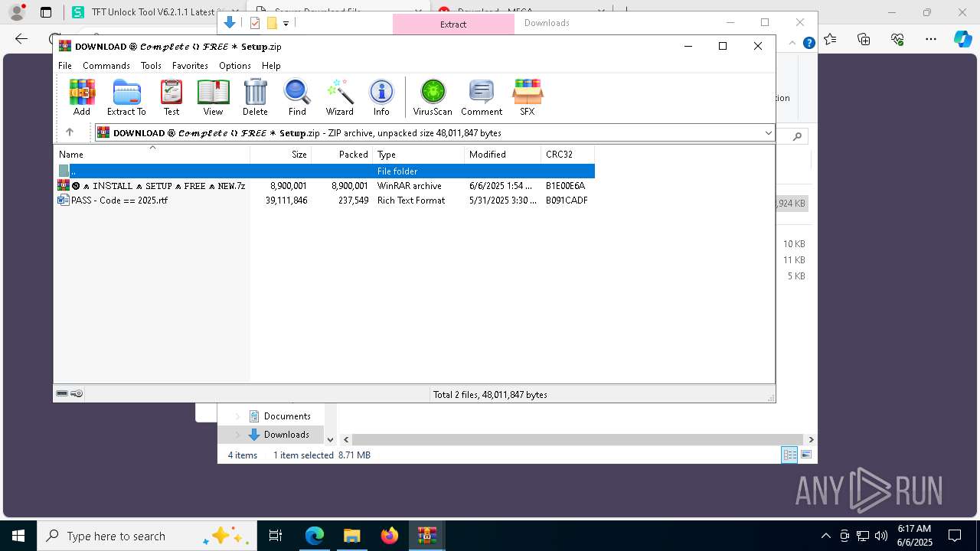
Task: Expand the Downloads tree node
Action: click(x=237, y=435)
